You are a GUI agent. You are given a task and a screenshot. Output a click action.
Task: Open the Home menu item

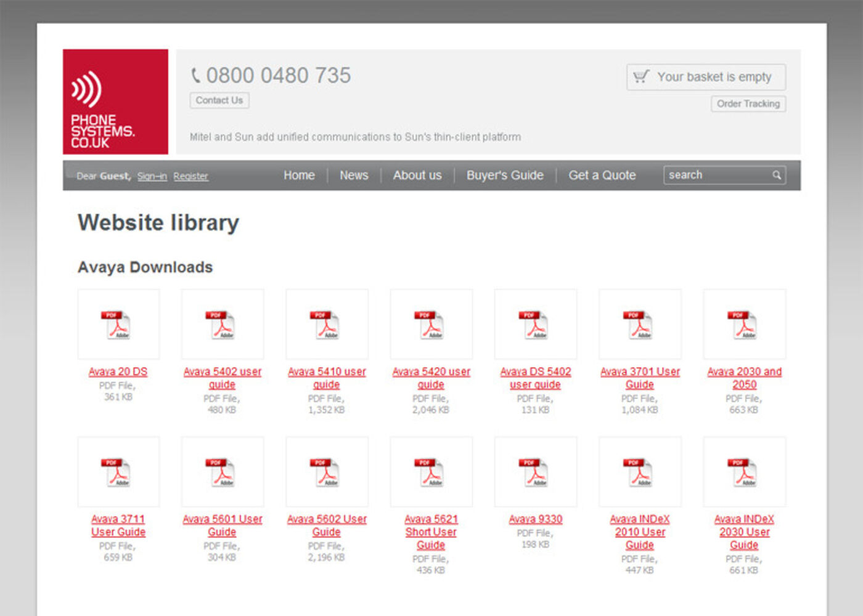pos(299,176)
